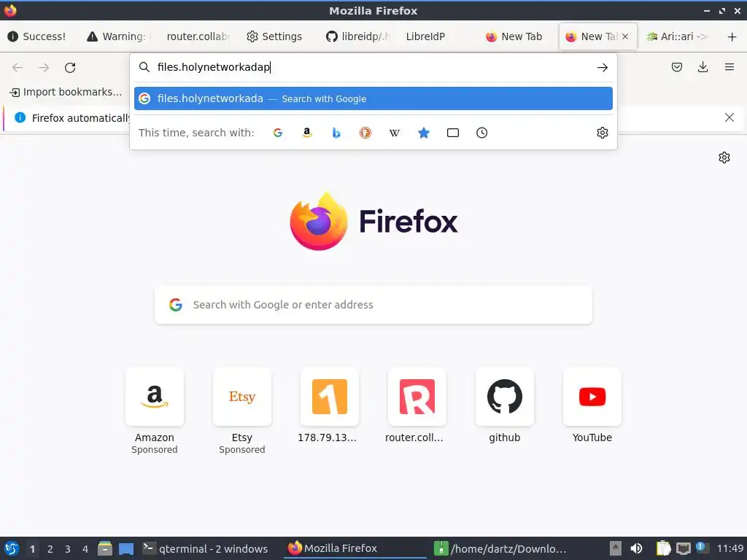Switch to the inactive New Tab tab
The image size is (747, 560).
point(514,36)
